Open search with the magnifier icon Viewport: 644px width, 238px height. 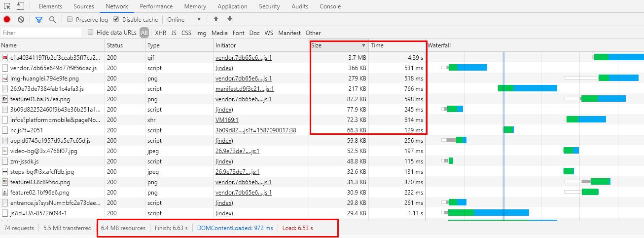pyautogui.click(x=52, y=20)
